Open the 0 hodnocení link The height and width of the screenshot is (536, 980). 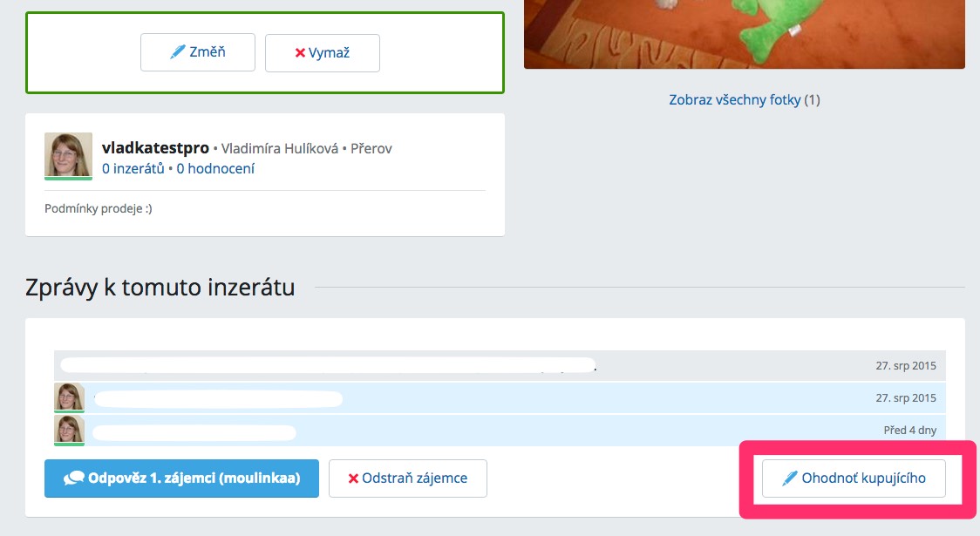click(x=215, y=169)
